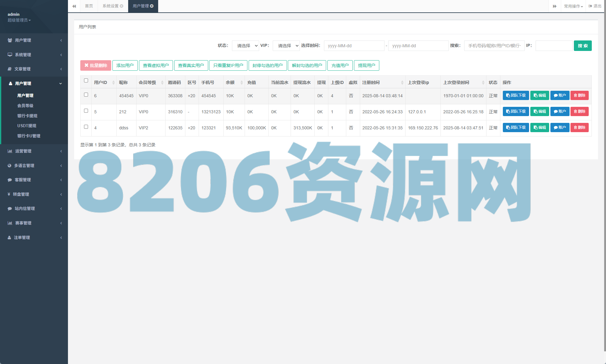Open the 银行卡提现 submenu item
606x364 pixels.
27,116
